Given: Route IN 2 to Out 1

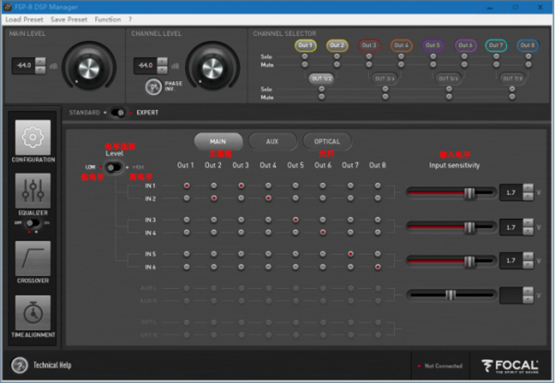Looking at the screenshot, I should (187, 198).
